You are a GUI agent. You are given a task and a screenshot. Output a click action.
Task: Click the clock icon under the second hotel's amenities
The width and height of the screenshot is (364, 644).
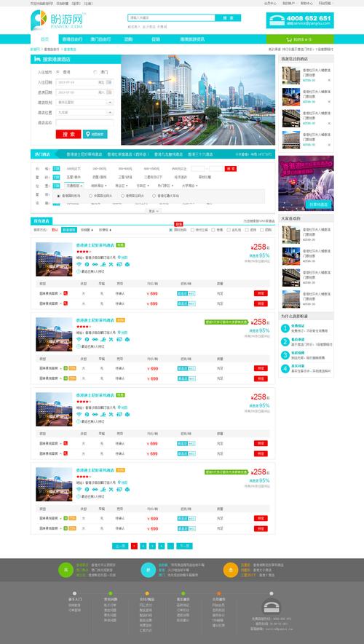tap(79, 346)
